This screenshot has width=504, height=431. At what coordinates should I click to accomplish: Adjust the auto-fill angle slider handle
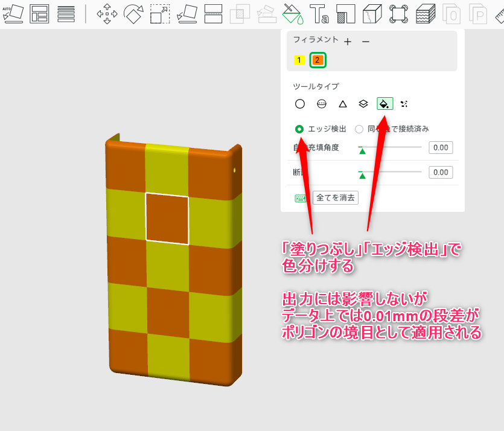click(362, 151)
